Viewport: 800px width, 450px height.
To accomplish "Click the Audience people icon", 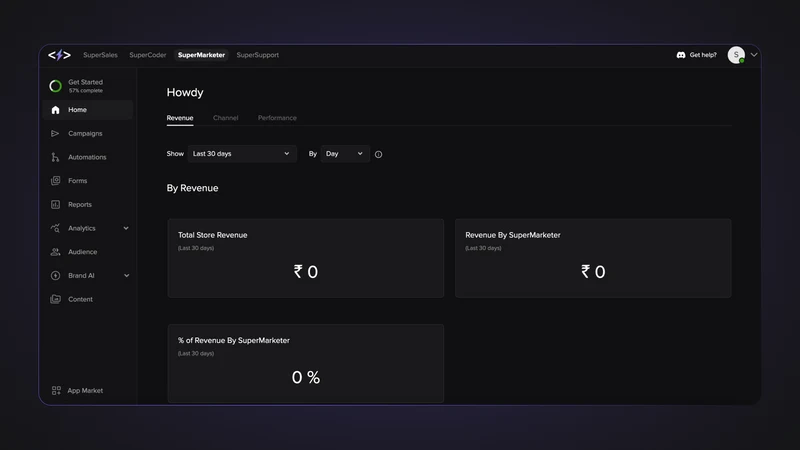I will (55, 252).
